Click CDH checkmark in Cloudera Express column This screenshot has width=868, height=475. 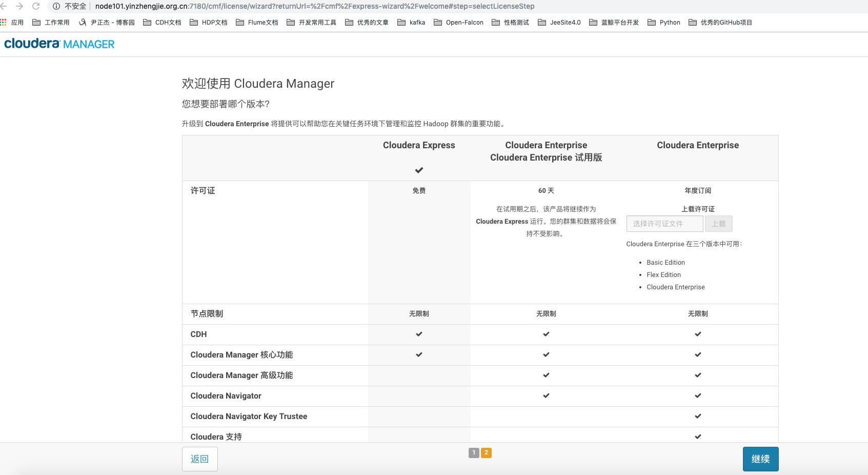[419, 334]
